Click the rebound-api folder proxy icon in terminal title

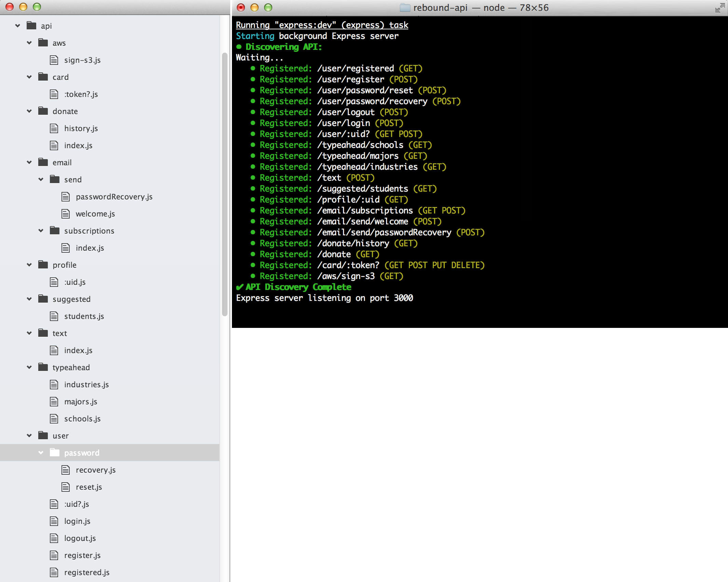[405, 8]
